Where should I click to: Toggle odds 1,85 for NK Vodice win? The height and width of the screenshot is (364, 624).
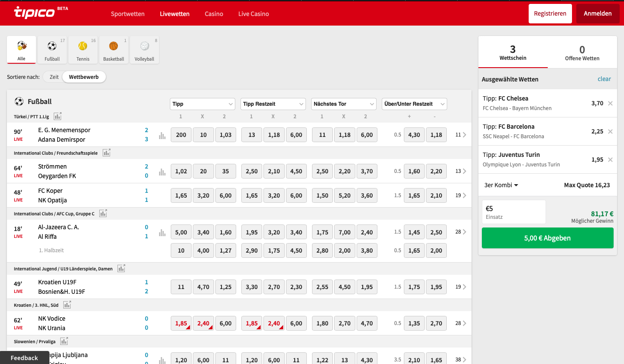pyautogui.click(x=181, y=323)
